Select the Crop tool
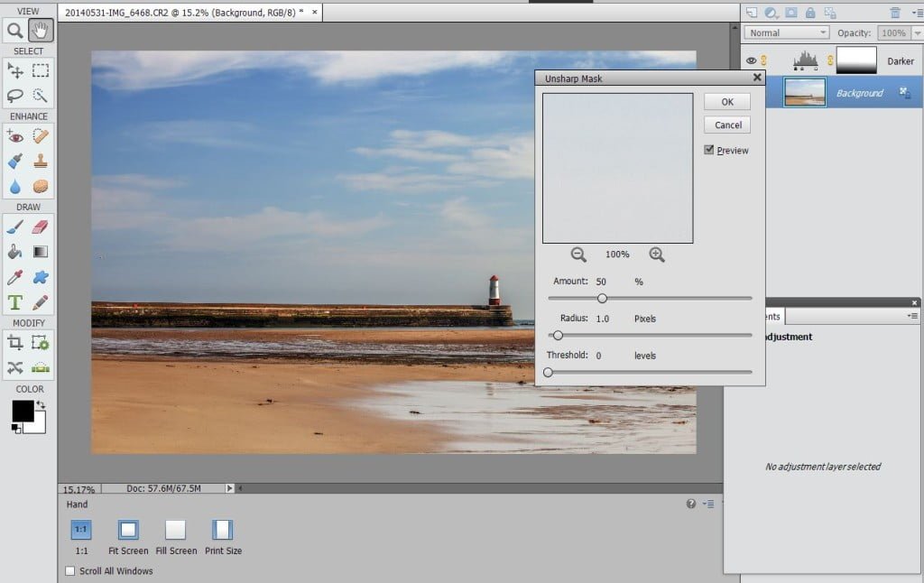 15,343
